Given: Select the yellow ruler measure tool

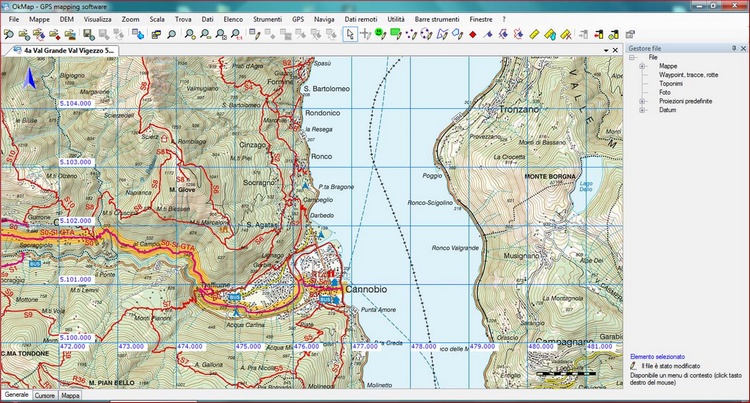Looking at the screenshot, I should pos(534,34).
